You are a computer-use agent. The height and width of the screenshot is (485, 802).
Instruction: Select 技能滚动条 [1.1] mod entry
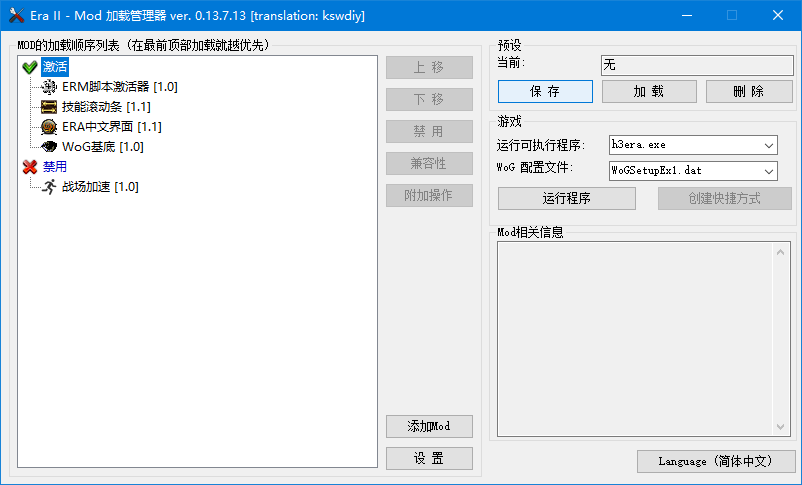click(x=106, y=107)
